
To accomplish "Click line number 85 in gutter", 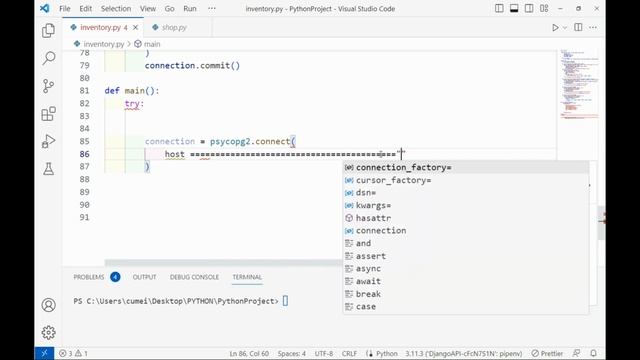I will 84,141.
